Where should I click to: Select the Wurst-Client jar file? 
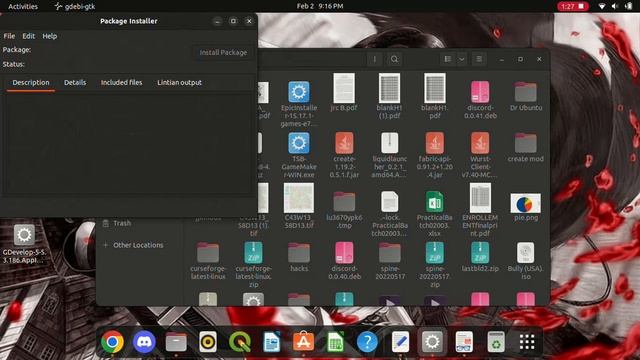tap(480, 155)
